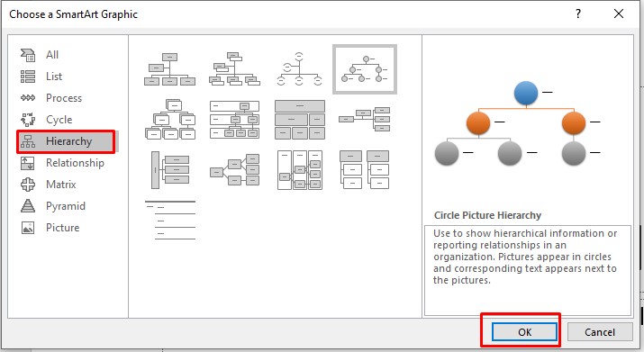The height and width of the screenshot is (352, 644).
Task: Click the layout description text box
Action: 527,270
